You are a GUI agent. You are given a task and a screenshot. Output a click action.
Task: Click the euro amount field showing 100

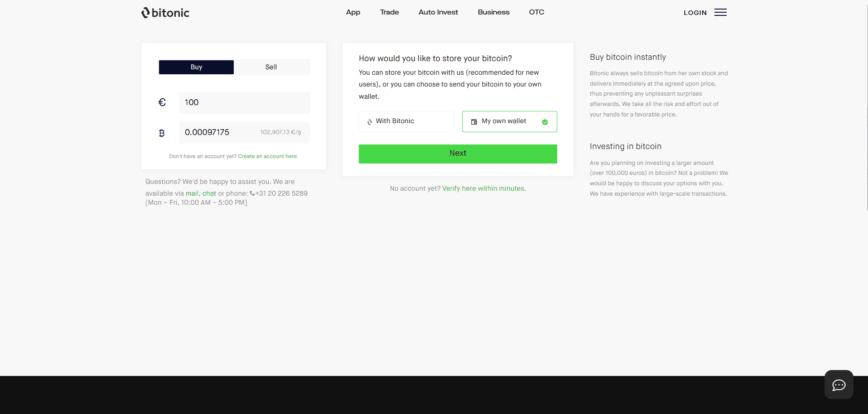click(245, 103)
